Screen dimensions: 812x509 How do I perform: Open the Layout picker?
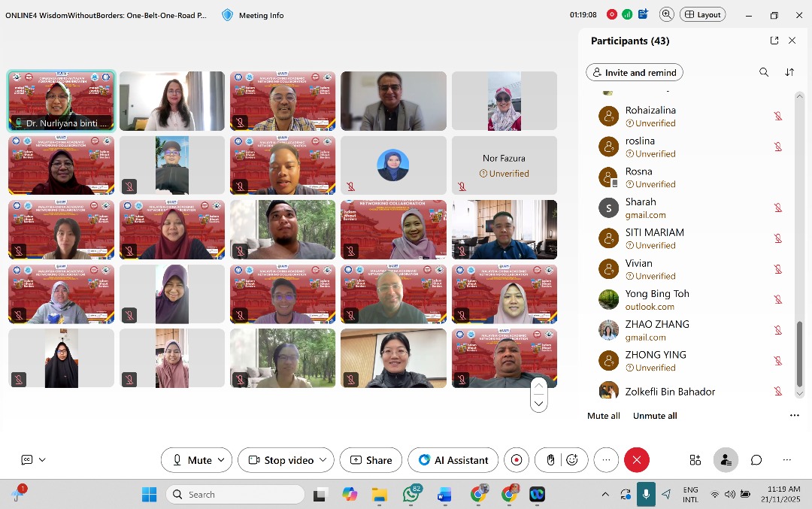(702, 14)
